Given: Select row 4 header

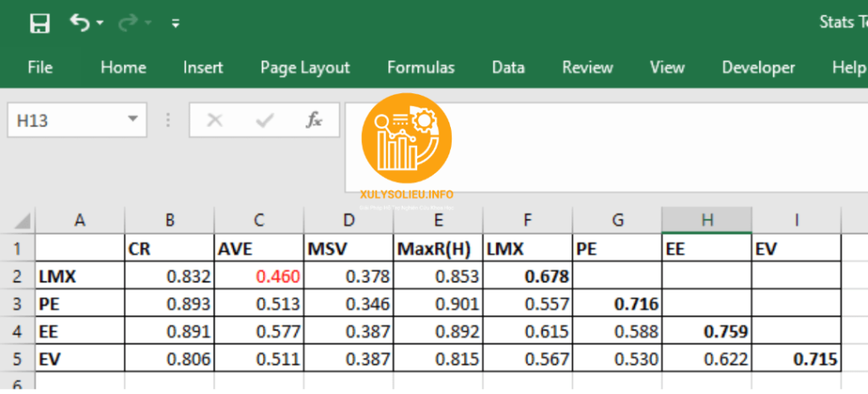Looking at the screenshot, I should pyautogui.click(x=18, y=331).
